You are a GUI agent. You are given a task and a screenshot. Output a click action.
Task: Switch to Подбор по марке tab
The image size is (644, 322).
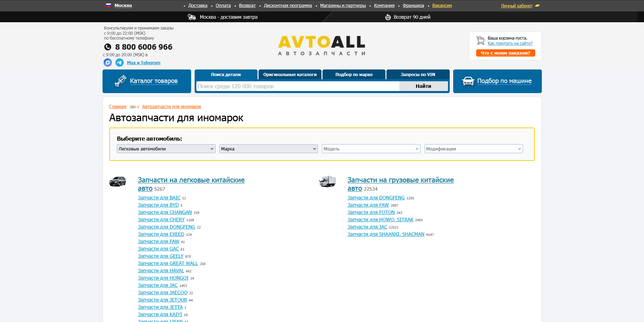click(x=354, y=74)
